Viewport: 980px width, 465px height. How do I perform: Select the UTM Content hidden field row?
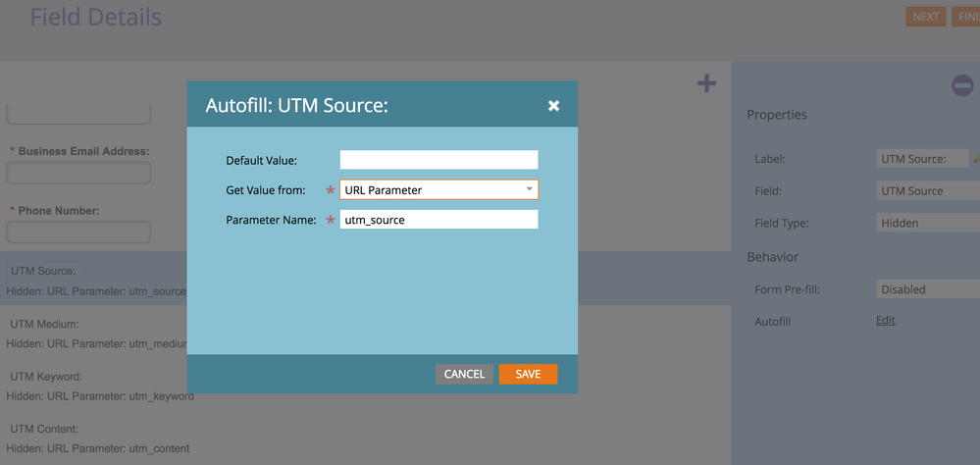(93, 439)
